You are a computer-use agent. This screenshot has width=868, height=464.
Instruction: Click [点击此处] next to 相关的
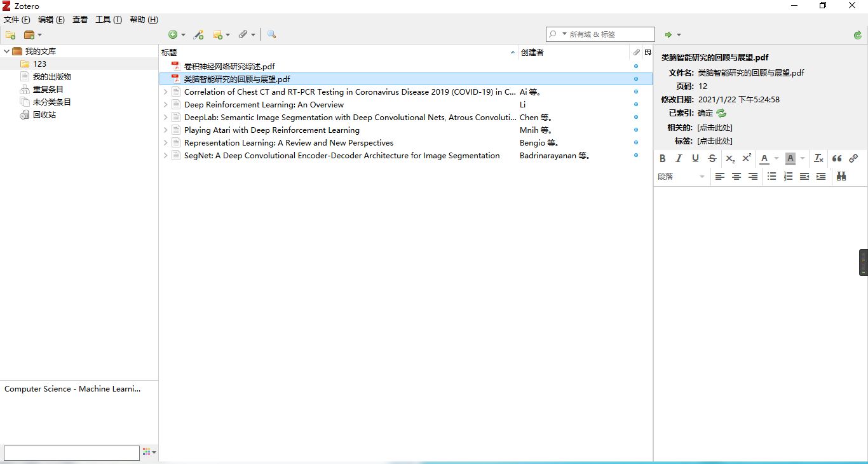point(715,128)
